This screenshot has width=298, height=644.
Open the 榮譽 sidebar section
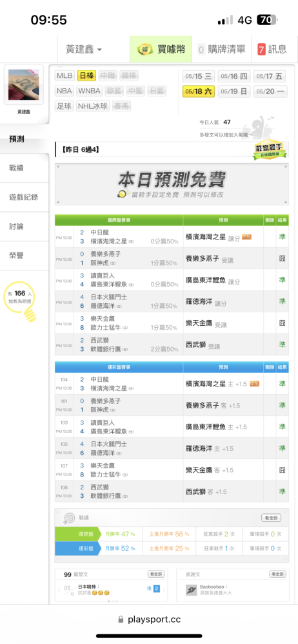(25, 256)
